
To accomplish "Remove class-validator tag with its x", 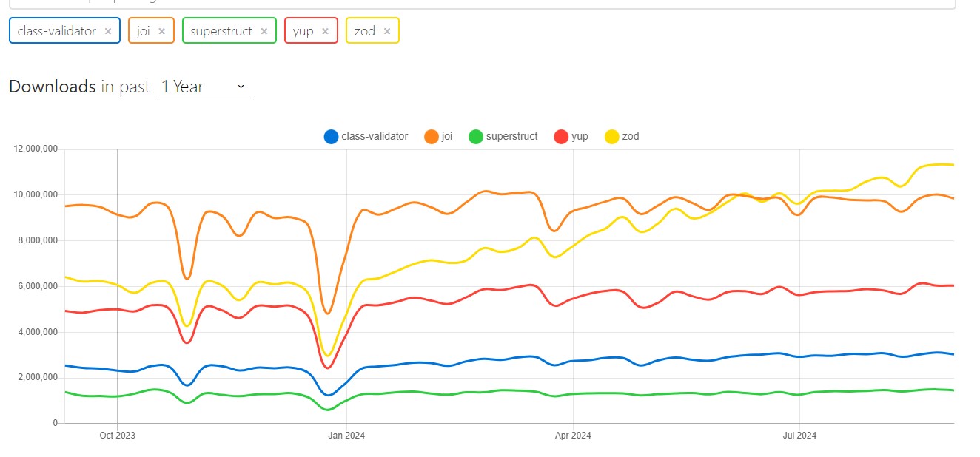I will (108, 31).
